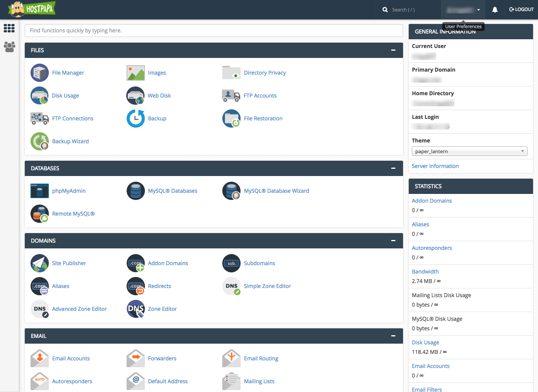Open the Server Information link
The image size is (538, 392).
click(x=435, y=166)
